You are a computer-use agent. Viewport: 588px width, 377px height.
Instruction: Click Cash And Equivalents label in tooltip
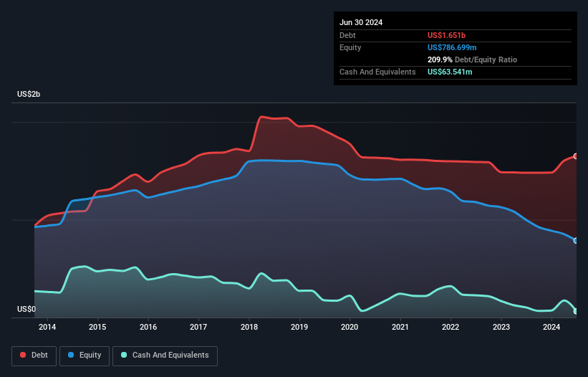[x=377, y=72]
